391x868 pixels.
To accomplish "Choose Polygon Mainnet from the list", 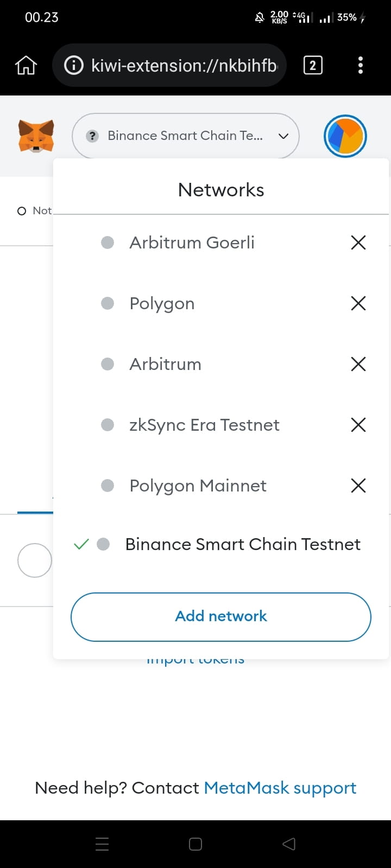I will 198,486.
